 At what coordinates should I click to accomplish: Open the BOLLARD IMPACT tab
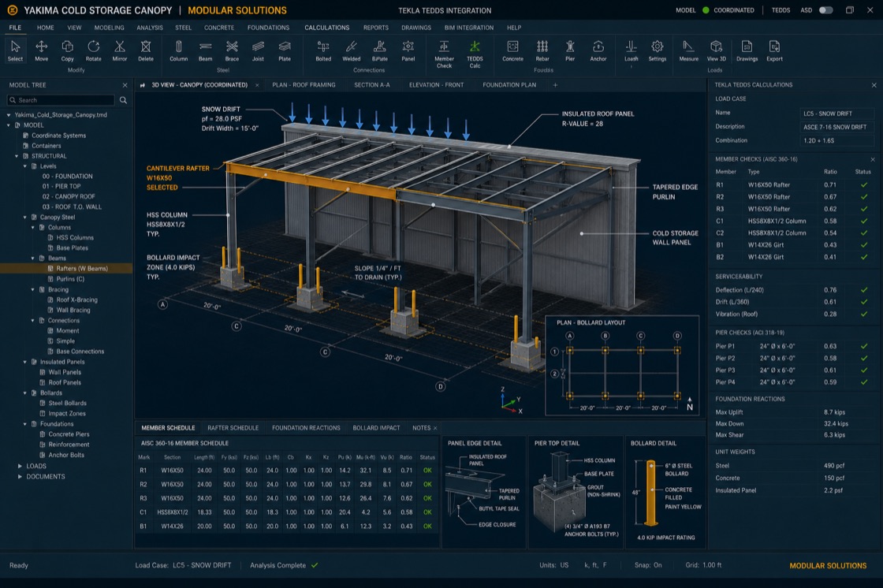coord(376,428)
